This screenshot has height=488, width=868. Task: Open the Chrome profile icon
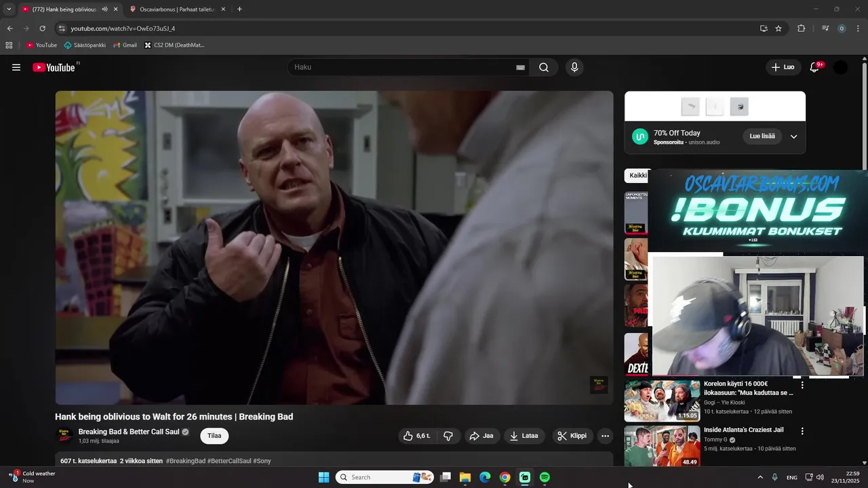tap(842, 28)
